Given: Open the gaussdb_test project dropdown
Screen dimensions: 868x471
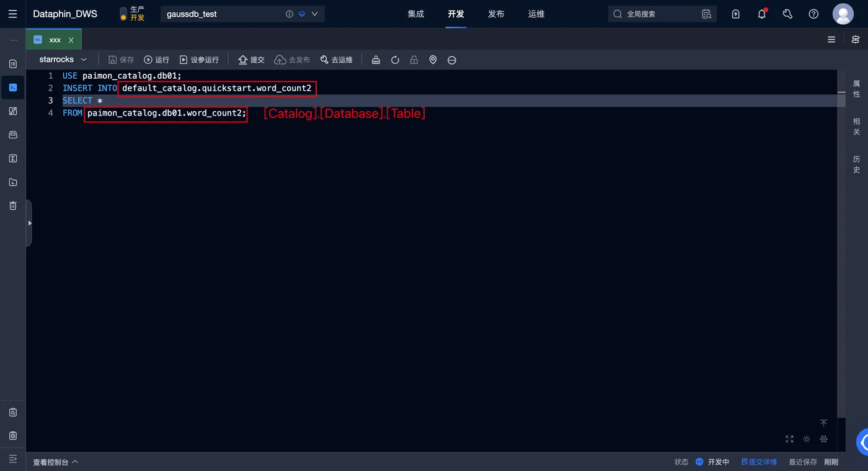Looking at the screenshot, I should click(242, 14).
